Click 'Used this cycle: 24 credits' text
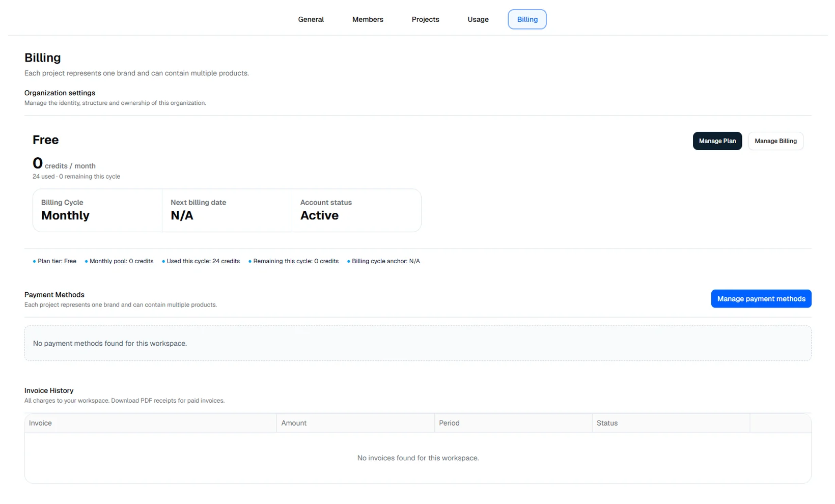The image size is (835, 504). (203, 261)
